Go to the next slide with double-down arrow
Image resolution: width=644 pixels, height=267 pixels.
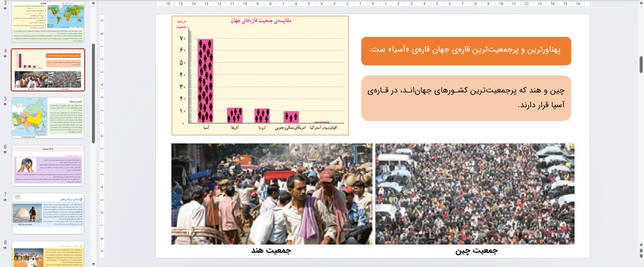click(641, 256)
